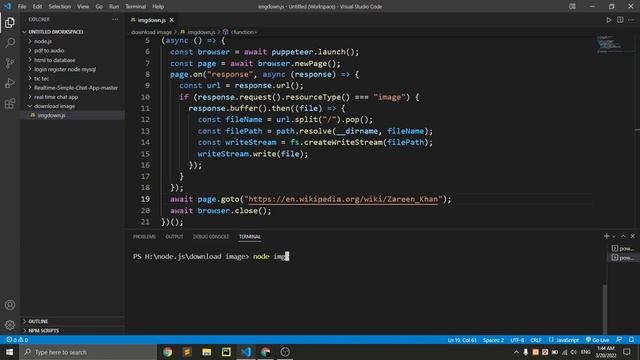Viewport: 640px width, 360px height.
Task: Open the Run menu
Action: (x=114, y=7)
